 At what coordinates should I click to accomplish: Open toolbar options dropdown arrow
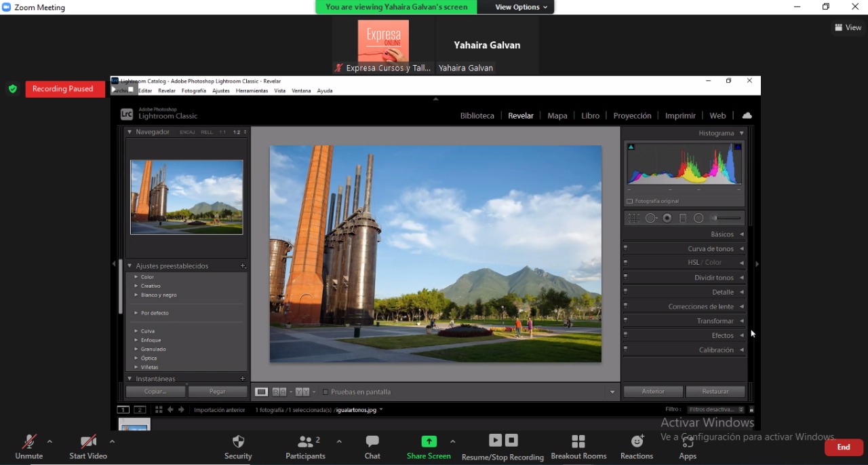[x=612, y=392]
